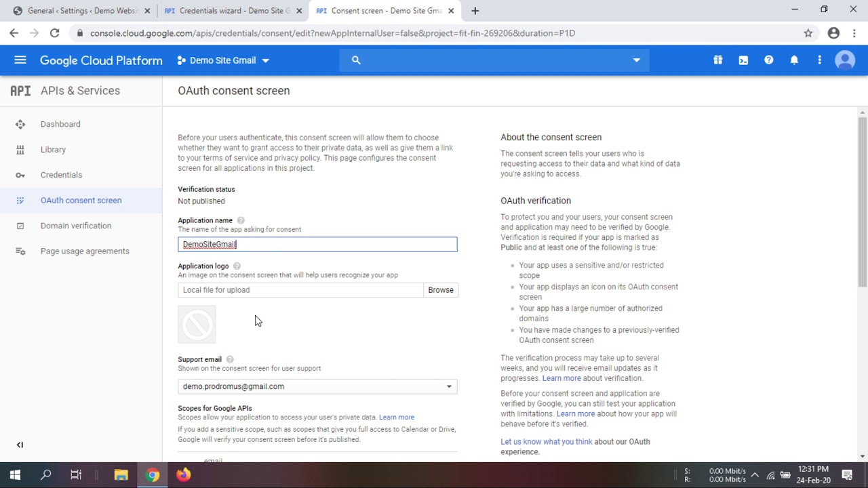This screenshot has height=488, width=868.
Task: Activate Cloud Shell terminal icon
Action: coord(743,60)
